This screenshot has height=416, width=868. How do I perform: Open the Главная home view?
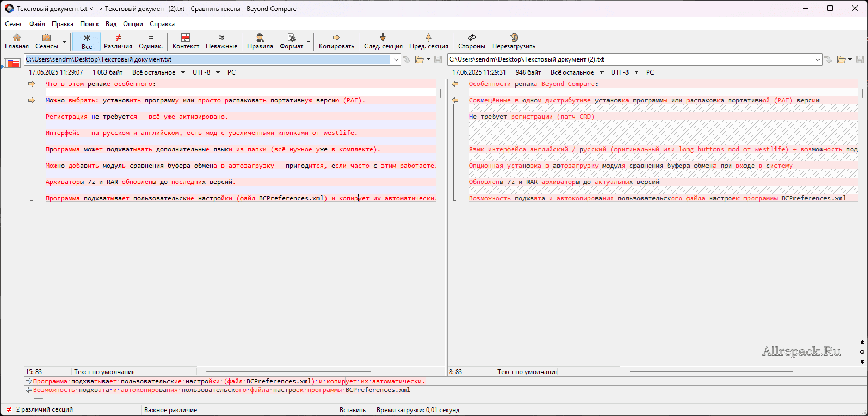[x=17, y=41]
